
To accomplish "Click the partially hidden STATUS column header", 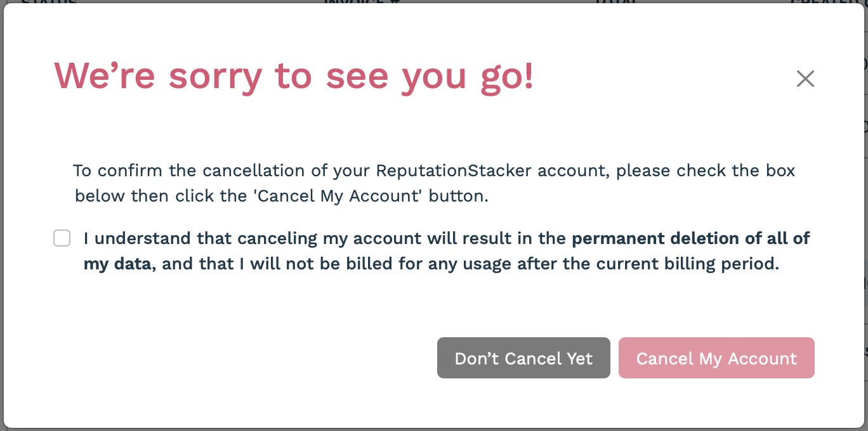I will pos(48,2).
